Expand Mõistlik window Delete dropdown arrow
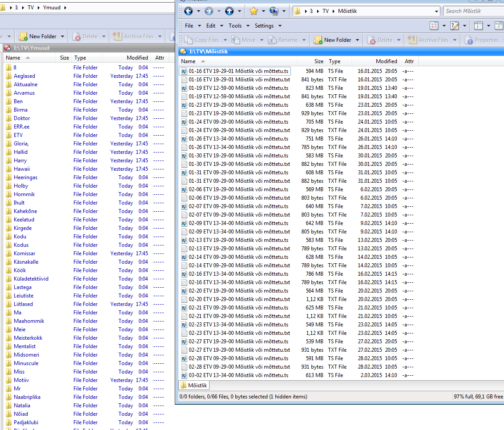This screenshot has width=504, height=430. click(x=399, y=40)
